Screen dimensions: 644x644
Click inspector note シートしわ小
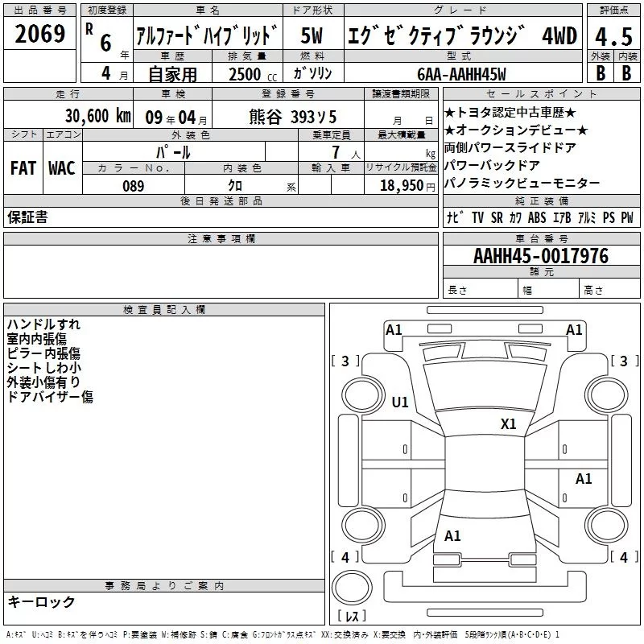click(x=44, y=368)
